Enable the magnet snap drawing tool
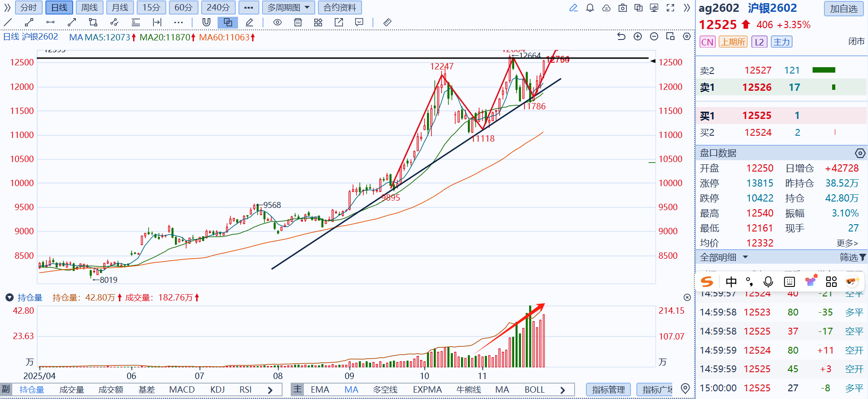The height and width of the screenshot is (399, 868). (206, 22)
